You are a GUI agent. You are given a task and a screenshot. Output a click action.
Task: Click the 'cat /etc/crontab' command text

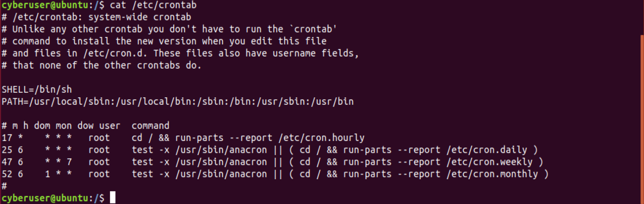coord(153,5)
